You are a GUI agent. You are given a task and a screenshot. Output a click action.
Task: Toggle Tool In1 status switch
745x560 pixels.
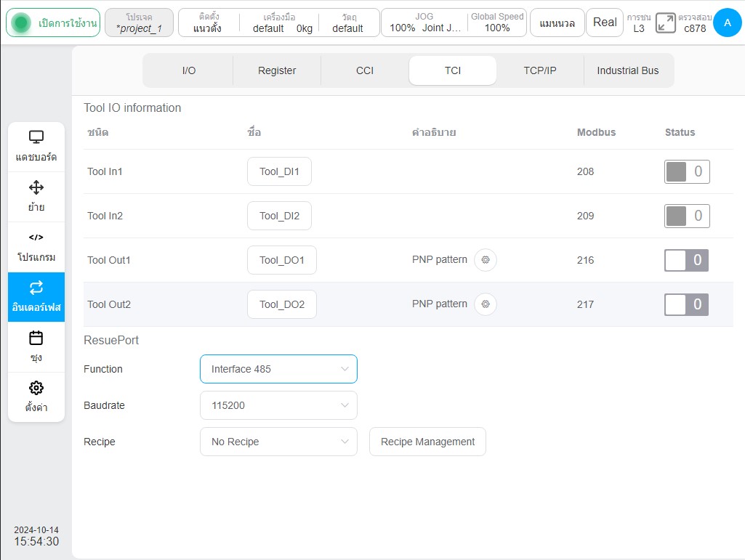click(687, 171)
